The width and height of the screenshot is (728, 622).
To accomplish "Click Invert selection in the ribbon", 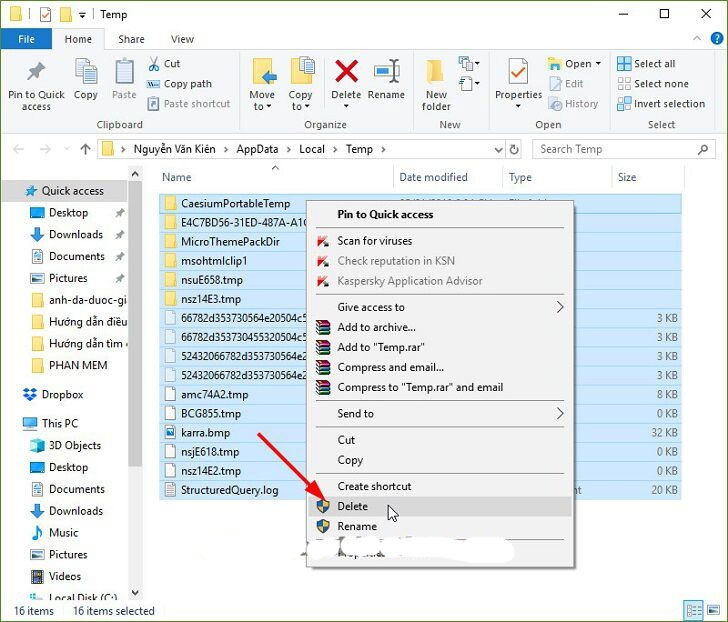I will [668, 104].
